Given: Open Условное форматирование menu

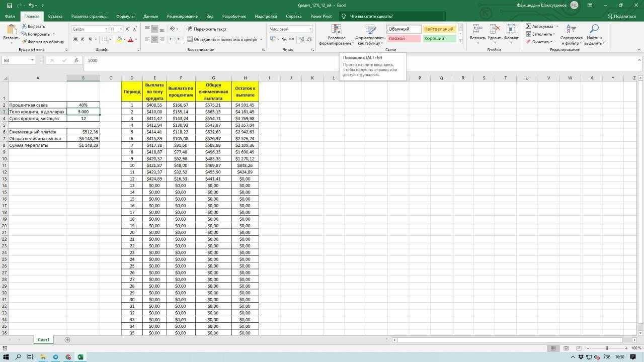Looking at the screenshot, I should 336,34.
